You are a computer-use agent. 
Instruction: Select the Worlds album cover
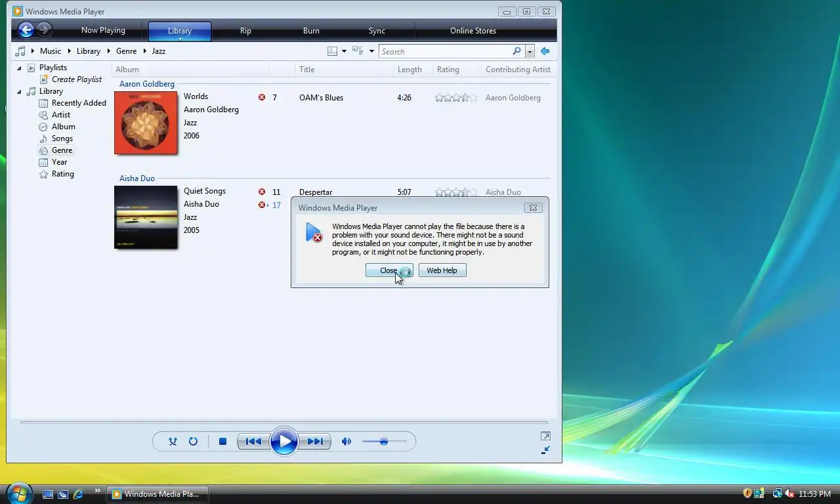[x=146, y=123]
